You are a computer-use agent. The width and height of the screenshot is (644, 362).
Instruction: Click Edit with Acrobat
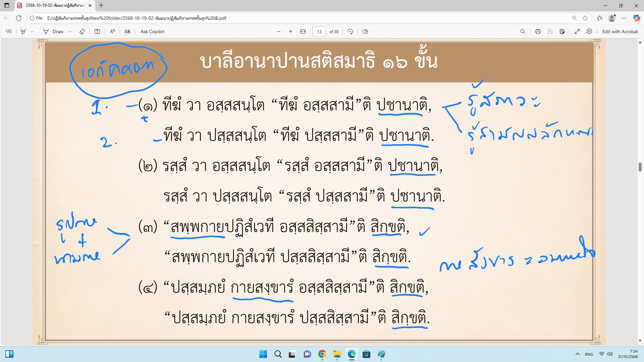pos(620,32)
